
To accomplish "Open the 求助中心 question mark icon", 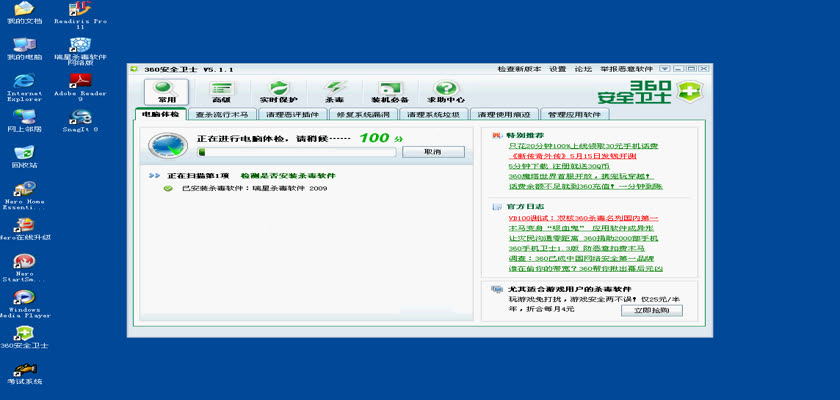I will (446, 92).
